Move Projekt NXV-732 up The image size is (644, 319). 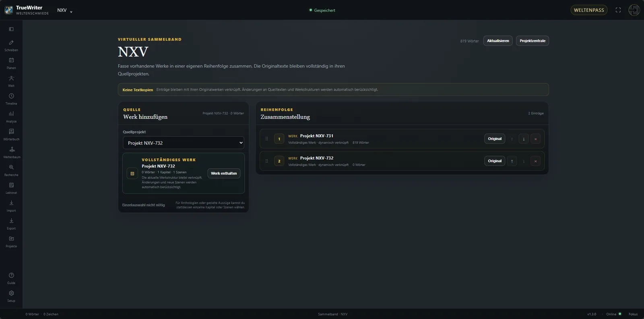[512, 161]
